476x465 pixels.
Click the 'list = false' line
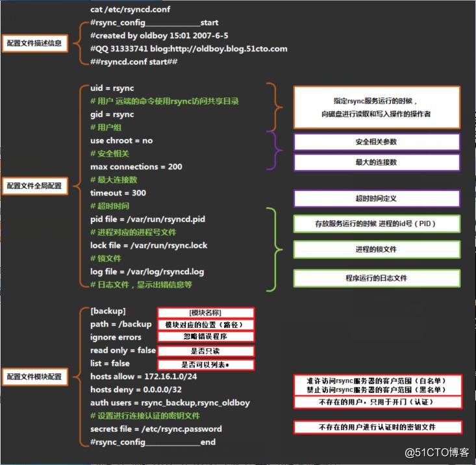(110, 363)
